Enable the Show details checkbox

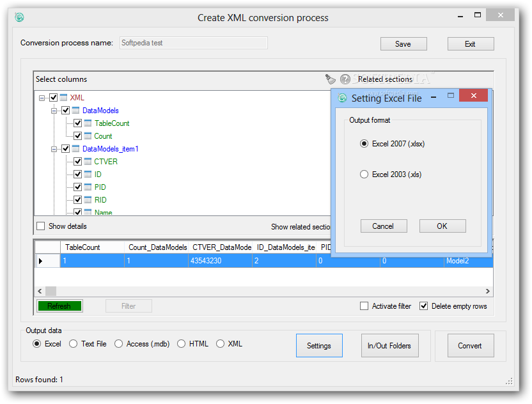(41, 226)
